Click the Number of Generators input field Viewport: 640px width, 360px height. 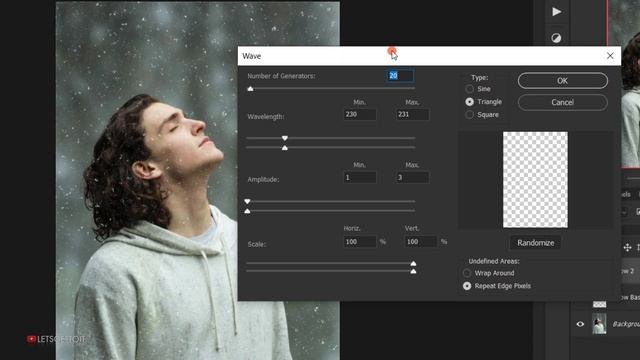[400, 76]
